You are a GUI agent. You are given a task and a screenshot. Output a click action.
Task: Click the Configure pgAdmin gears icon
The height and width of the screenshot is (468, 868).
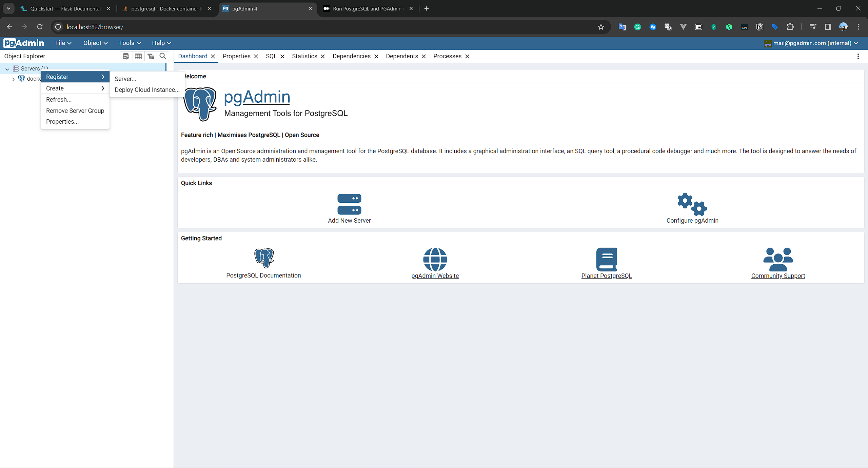pos(692,204)
